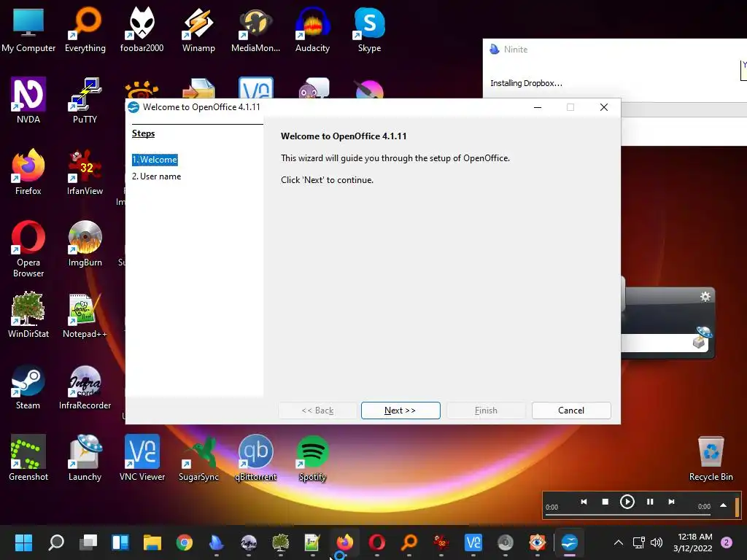Select Notepad++ desktop icon
Image resolution: width=747 pixels, height=560 pixels.
click(x=85, y=315)
